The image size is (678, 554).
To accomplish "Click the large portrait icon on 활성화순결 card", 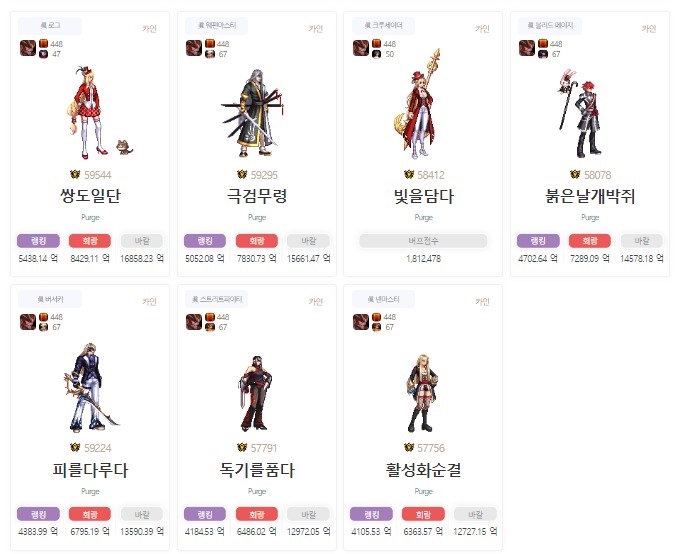I will click(361, 322).
